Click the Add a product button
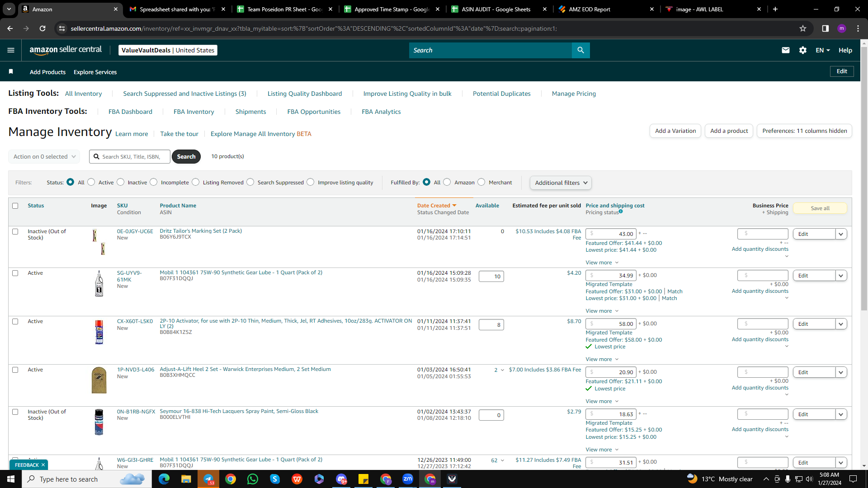Screen dimensions: 868x488 coord(729,131)
